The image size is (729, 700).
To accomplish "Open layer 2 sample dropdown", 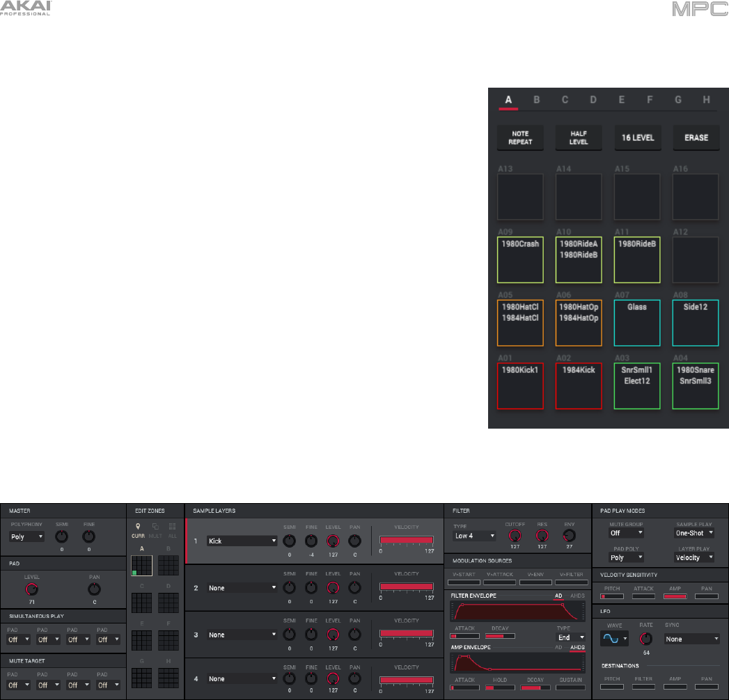I will click(242, 587).
